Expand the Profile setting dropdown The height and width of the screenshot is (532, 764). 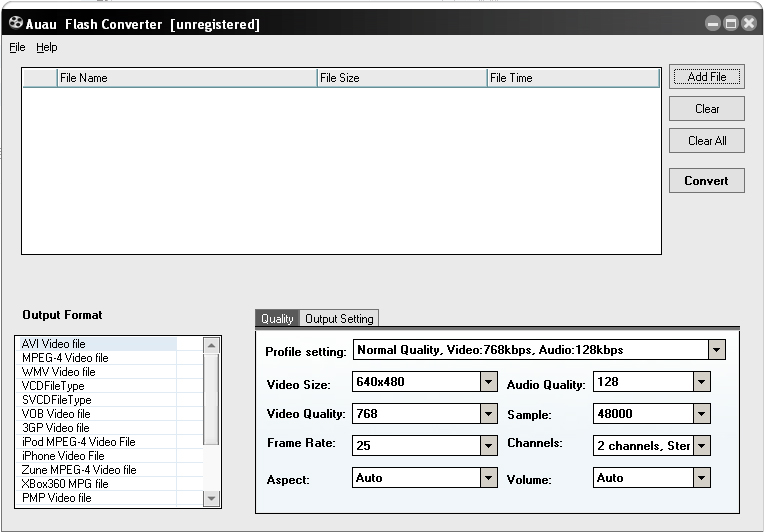(716, 349)
